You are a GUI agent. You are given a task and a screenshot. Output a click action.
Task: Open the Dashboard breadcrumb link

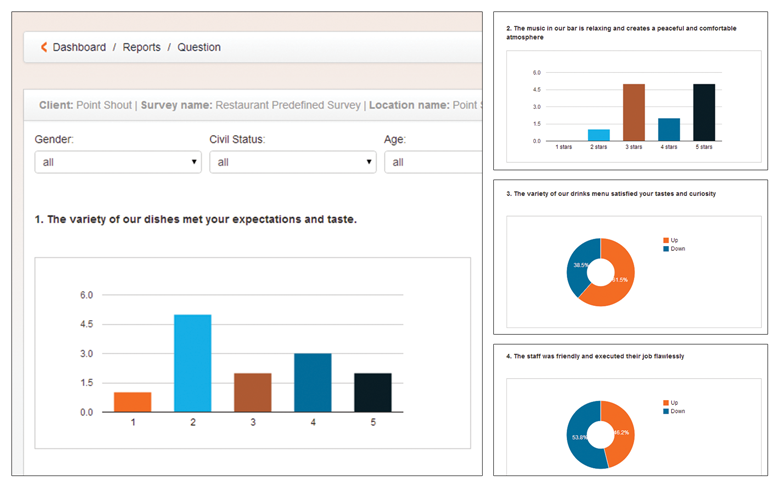[79, 47]
